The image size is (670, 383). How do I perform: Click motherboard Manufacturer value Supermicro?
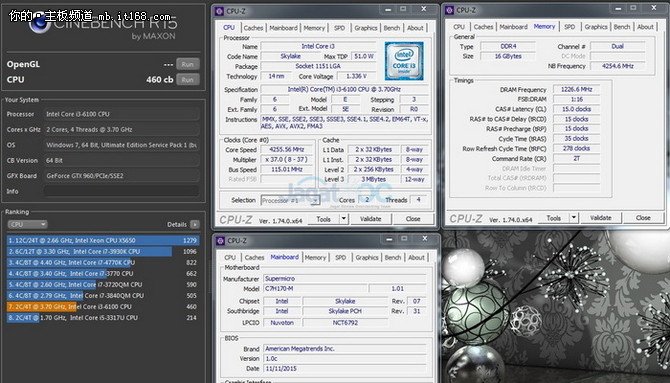(344, 278)
